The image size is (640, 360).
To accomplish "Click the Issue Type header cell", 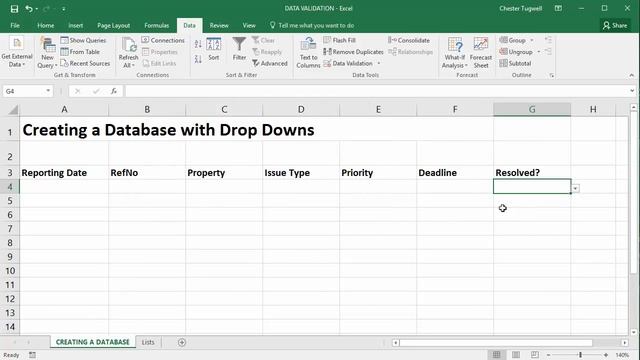I will click(x=301, y=173).
